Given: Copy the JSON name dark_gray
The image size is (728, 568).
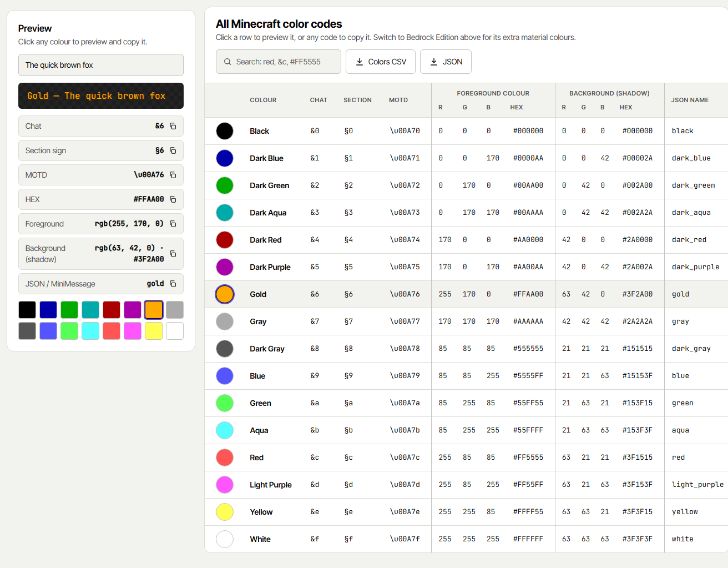Looking at the screenshot, I should [x=691, y=349].
